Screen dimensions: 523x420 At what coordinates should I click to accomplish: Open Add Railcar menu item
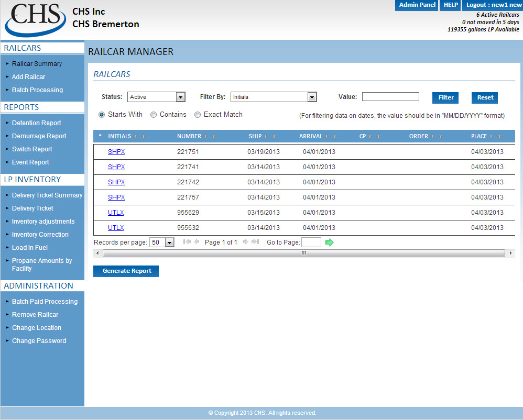[29, 77]
